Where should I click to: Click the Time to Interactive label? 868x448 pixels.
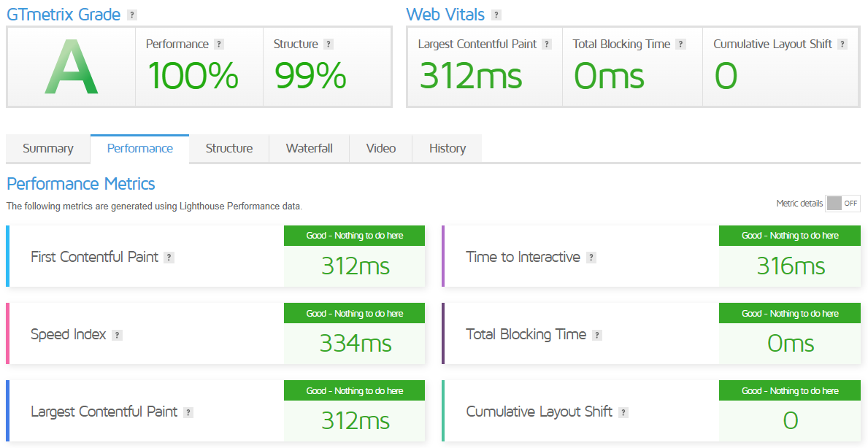pyautogui.click(x=523, y=257)
